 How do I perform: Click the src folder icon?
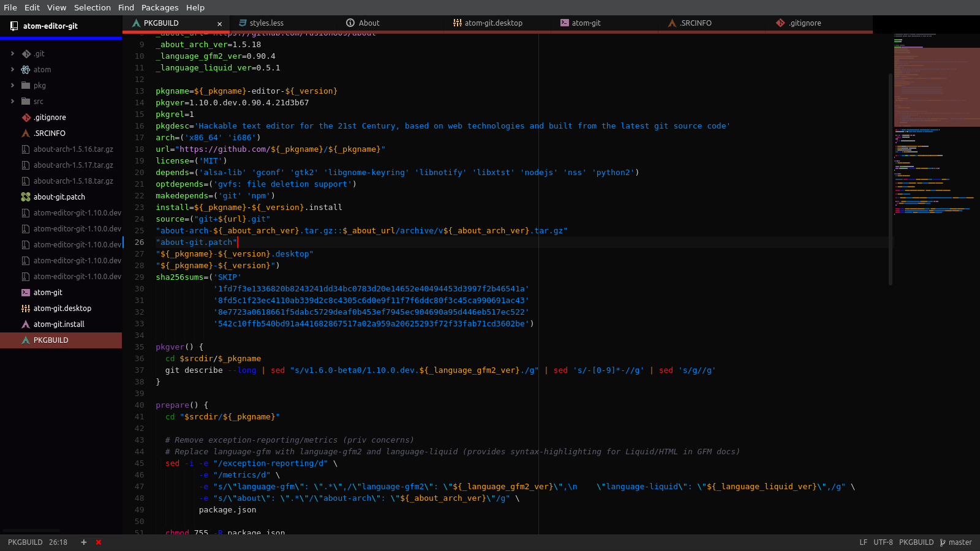(26, 102)
